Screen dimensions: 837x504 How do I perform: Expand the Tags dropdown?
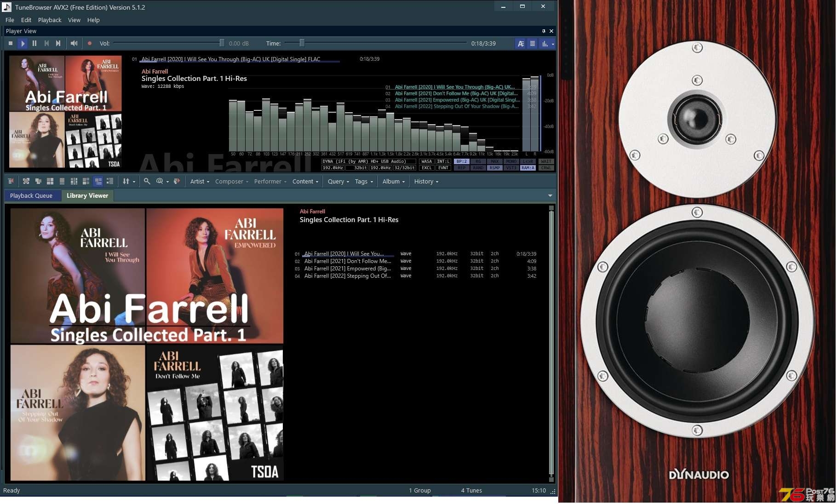pos(364,182)
